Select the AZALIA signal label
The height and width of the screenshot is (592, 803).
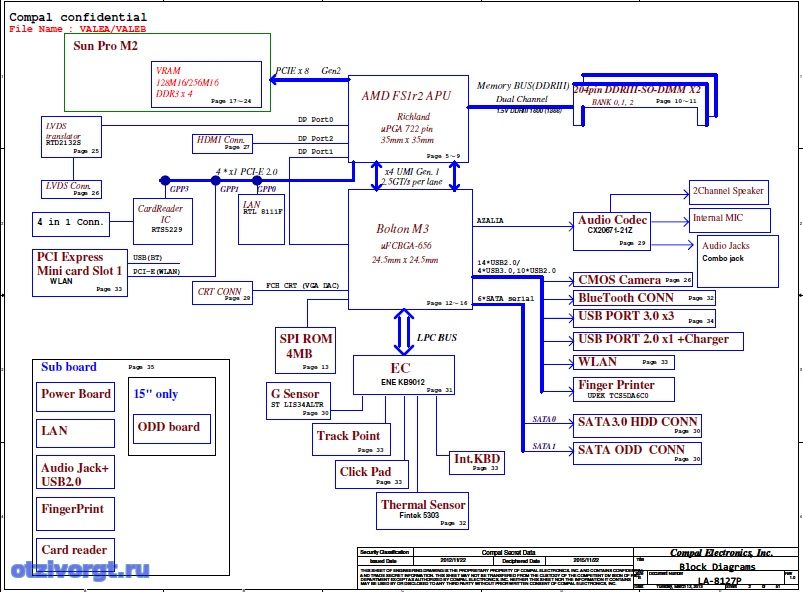coord(490,221)
